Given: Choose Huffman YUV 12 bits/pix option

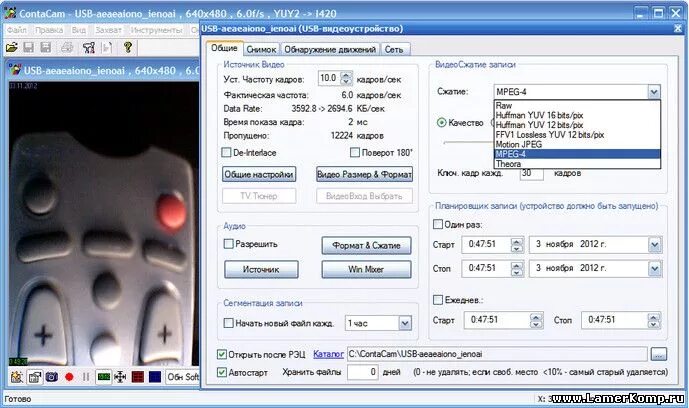Looking at the screenshot, I should tap(577, 125).
